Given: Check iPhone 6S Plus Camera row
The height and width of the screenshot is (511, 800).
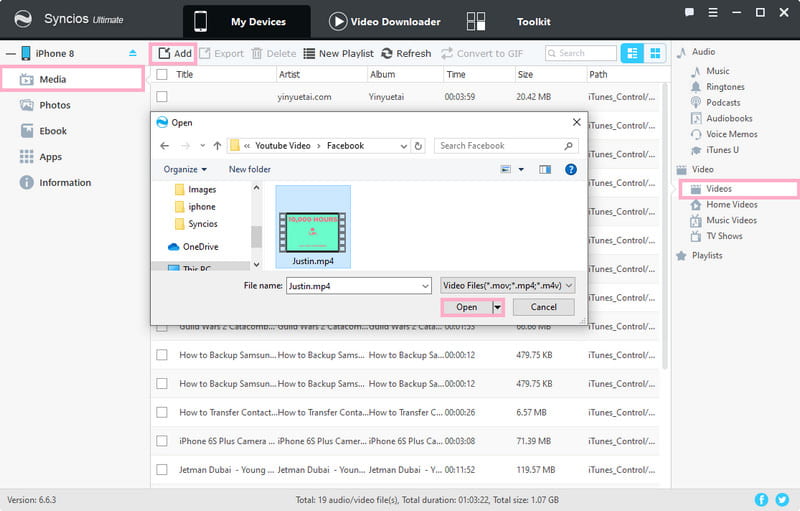Looking at the screenshot, I should (x=162, y=441).
